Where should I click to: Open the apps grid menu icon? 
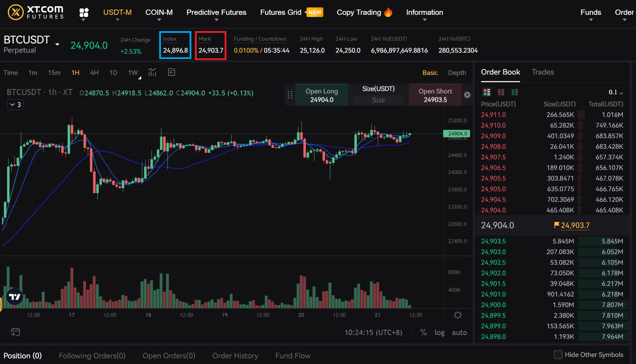84,13
